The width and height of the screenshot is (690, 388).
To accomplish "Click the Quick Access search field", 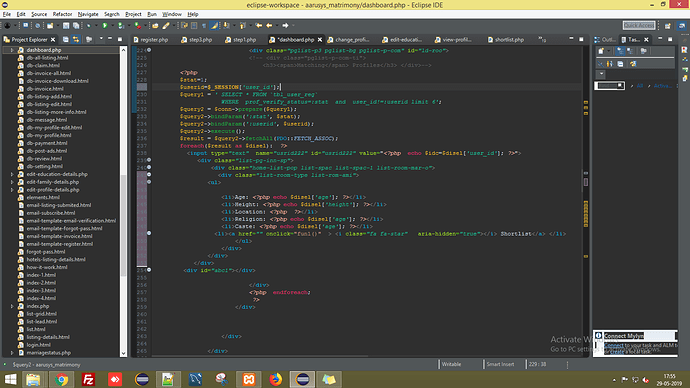I will coord(639,26).
